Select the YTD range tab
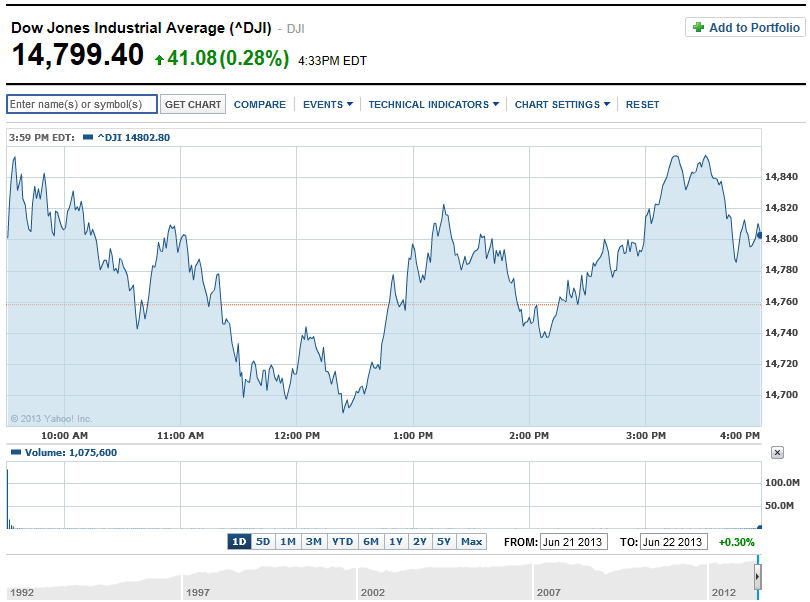 tap(342, 542)
